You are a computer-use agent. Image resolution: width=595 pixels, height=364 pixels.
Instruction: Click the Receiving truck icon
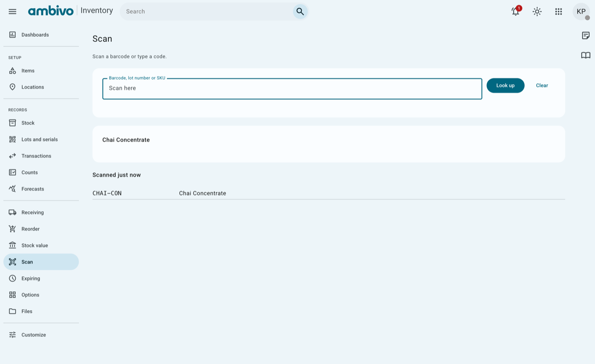click(x=12, y=212)
